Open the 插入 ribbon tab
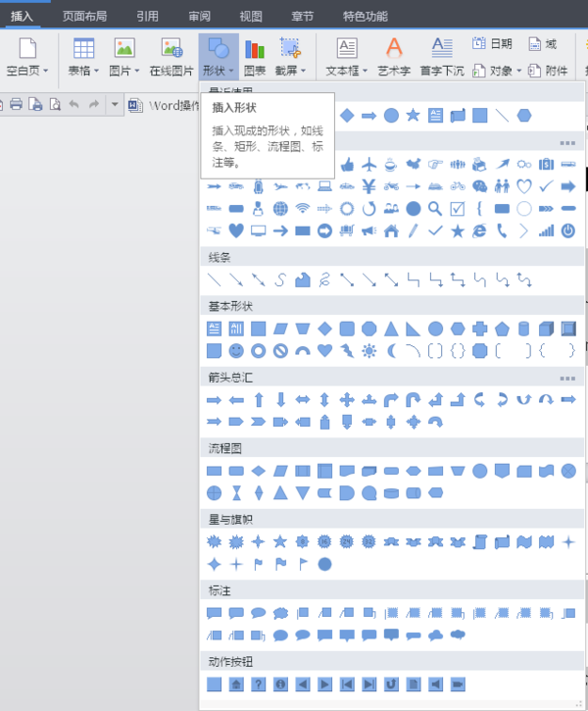This screenshot has width=588, height=711. (22, 17)
